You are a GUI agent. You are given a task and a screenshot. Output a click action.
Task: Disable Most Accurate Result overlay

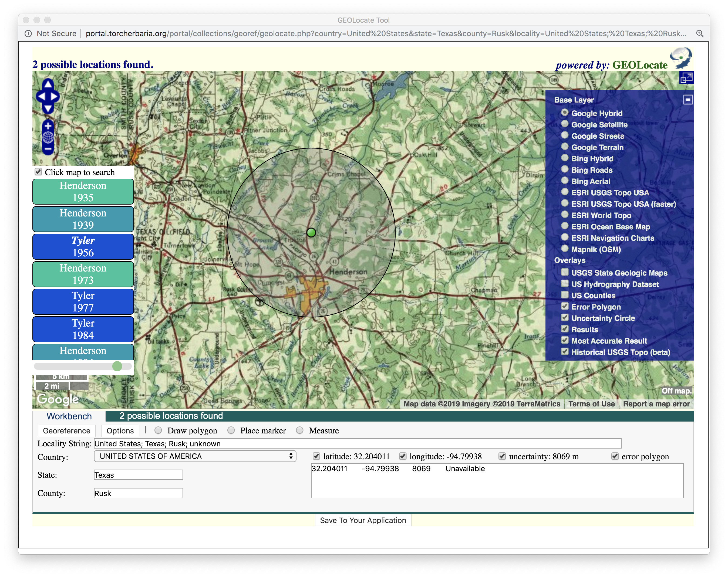coord(565,340)
